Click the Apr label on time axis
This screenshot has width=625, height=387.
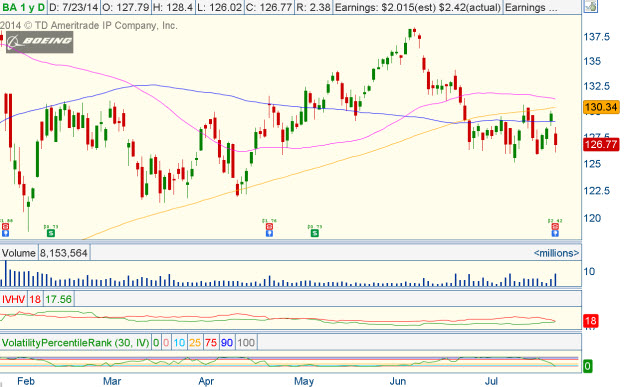click(x=206, y=381)
